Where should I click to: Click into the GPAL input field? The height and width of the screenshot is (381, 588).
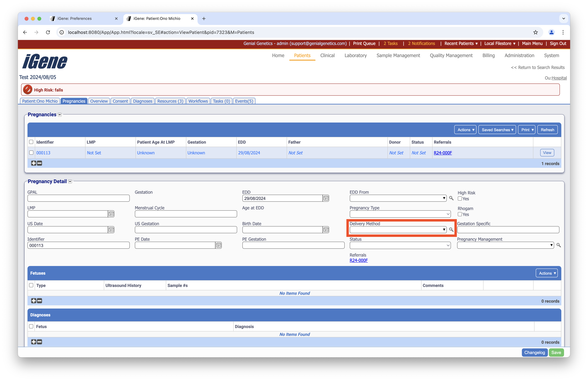coord(78,198)
